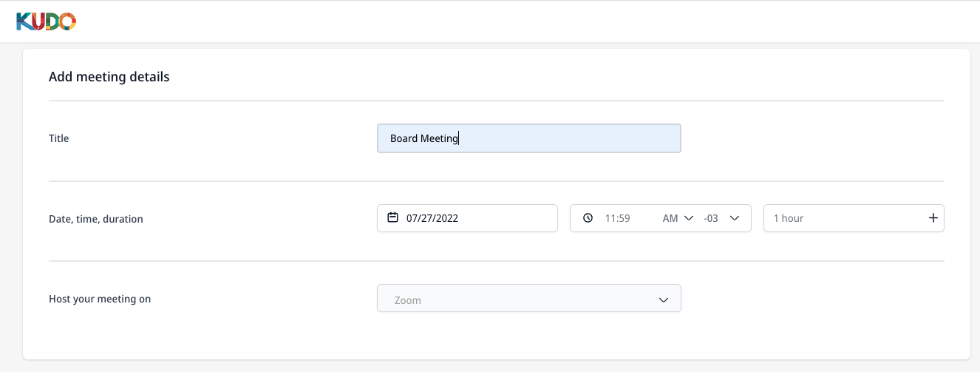Expand the -03 timezone dropdown
980x372 pixels.
(x=735, y=218)
